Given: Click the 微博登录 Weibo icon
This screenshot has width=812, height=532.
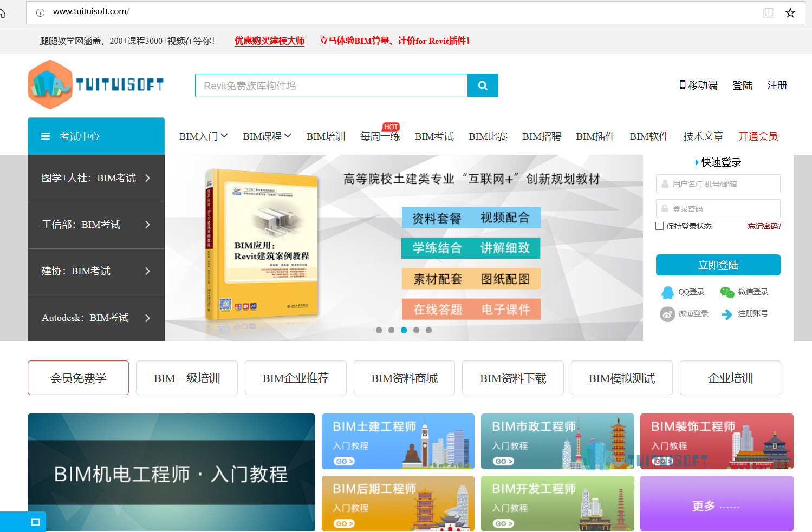Looking at the screenshot, I should 667,314.
